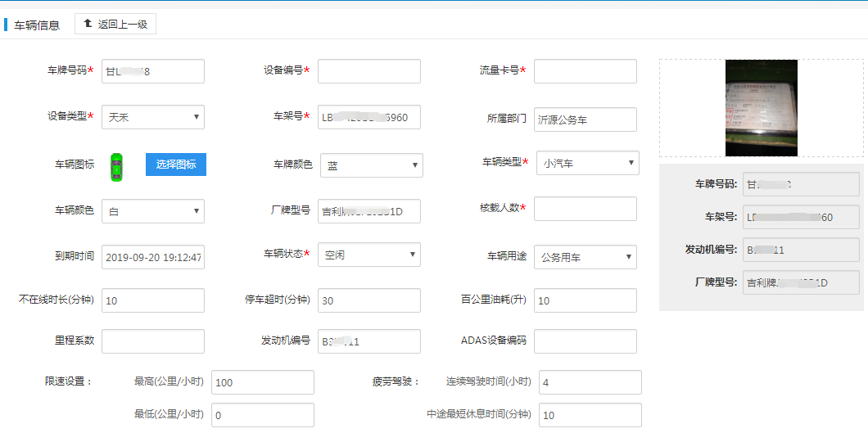This screenshot has height=433, width=868.
Task: Click the 停车超时(分钟) input field
Action: pyautogui.click(x=368, y=300)
